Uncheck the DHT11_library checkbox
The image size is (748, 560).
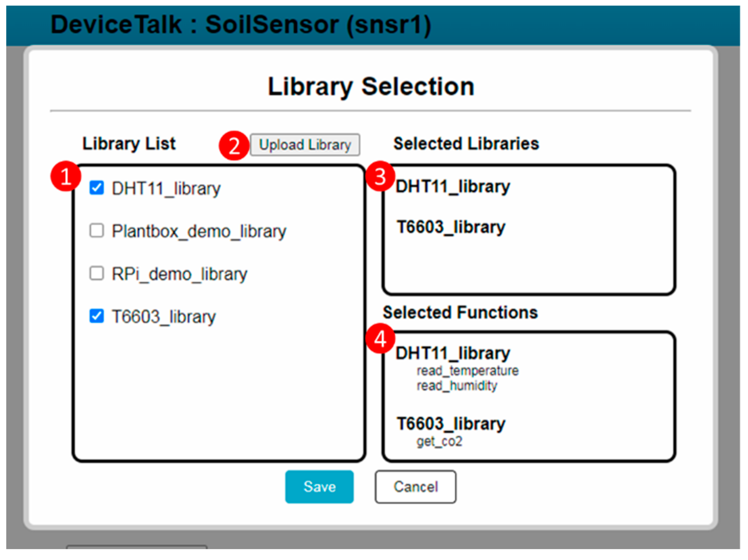96,188
